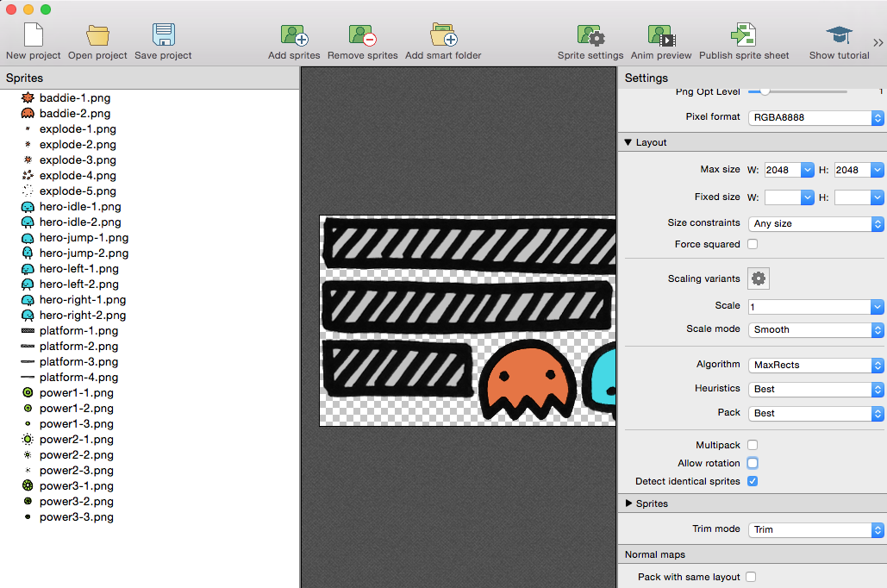The height and width of the screenshot is (588, 887).
Task: Show more toolbar items with the chevrons
Action: click(878, 42)
